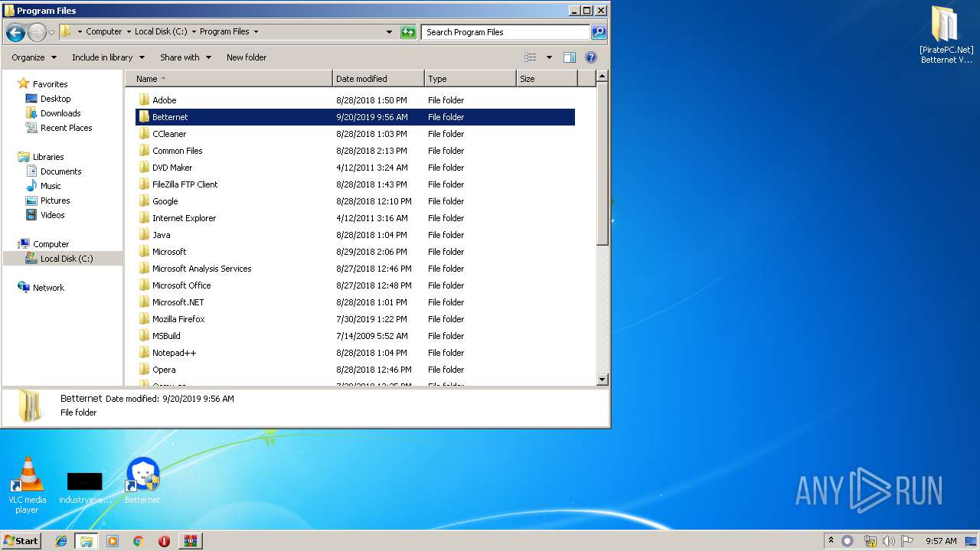Open Windows Media Player taskbar icon

(x=113, y=541)
